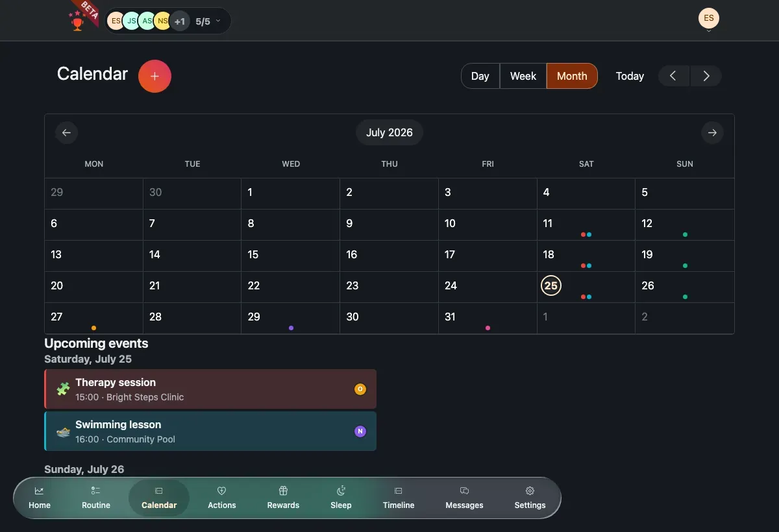Select July 25 highlighted date

point(551,285)
